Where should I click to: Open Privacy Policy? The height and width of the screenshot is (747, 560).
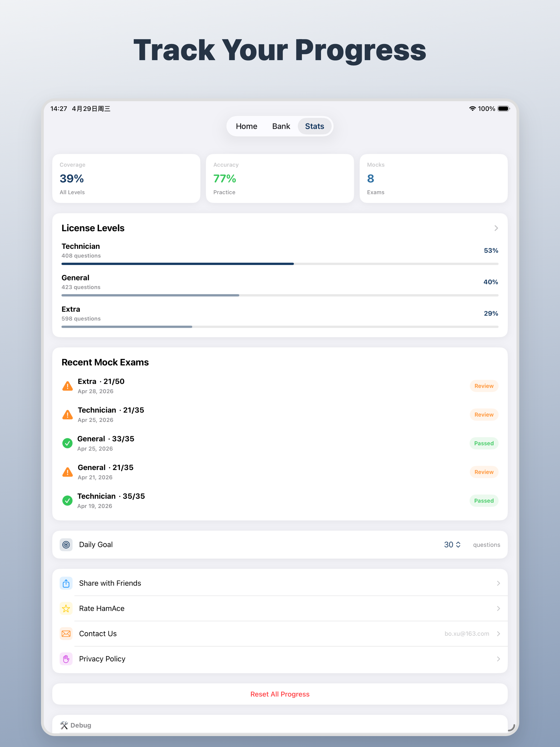280,659
